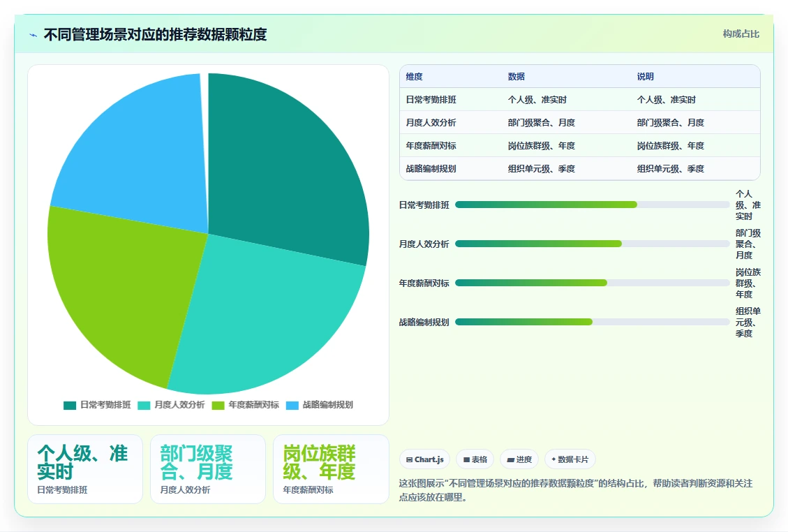This screenshot has height=532, width=788.
Task: Select the 战略编制规划 table row label
Action: point(431,169)
